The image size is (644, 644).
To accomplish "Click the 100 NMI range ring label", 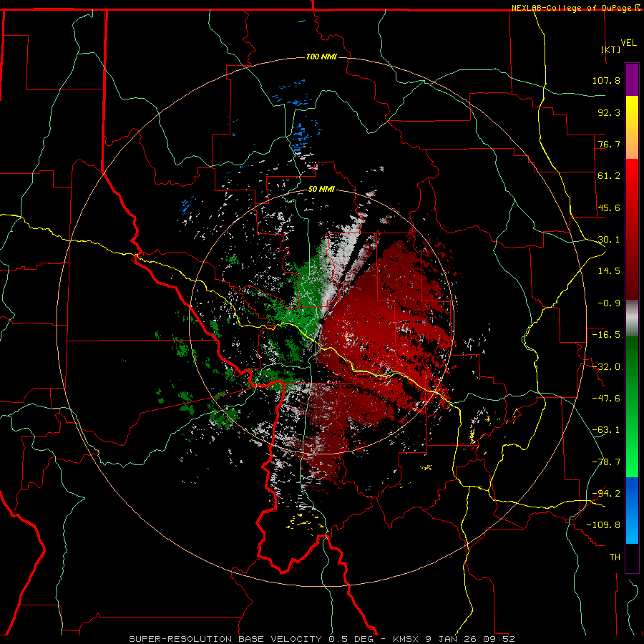I will tap(321, 57).
